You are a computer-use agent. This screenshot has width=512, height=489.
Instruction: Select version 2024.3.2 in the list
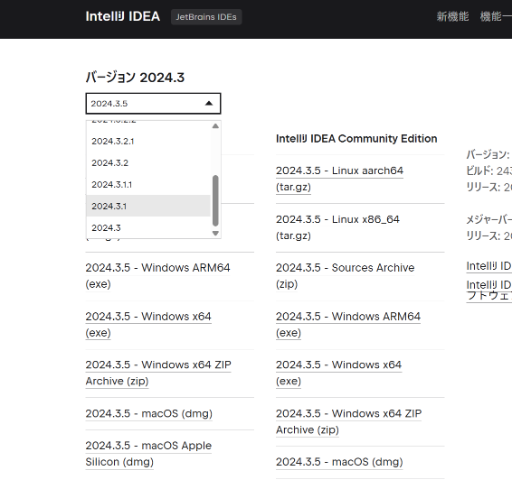click(148, 163)
